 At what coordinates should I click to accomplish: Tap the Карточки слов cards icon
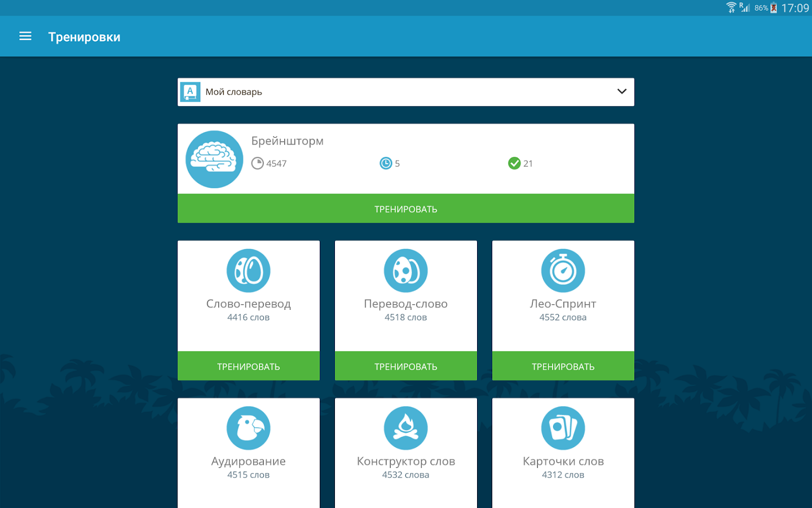[563, 428]
